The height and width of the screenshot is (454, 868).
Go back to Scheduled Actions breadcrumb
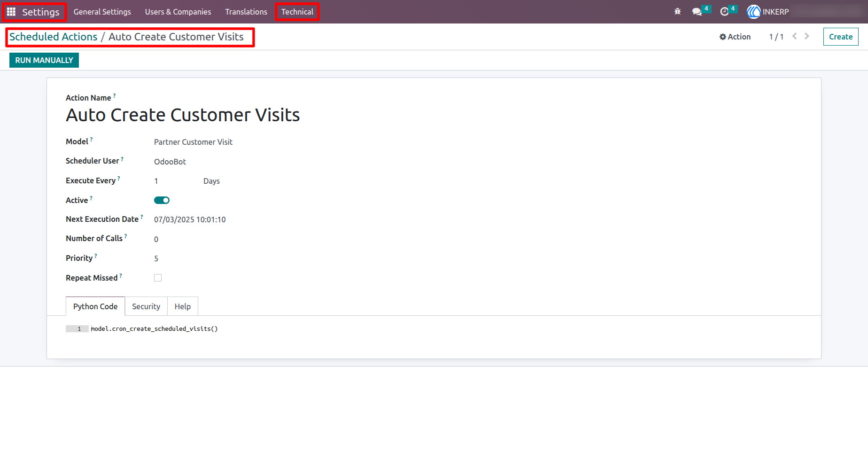pyautogui.click(x=54, y=37)
